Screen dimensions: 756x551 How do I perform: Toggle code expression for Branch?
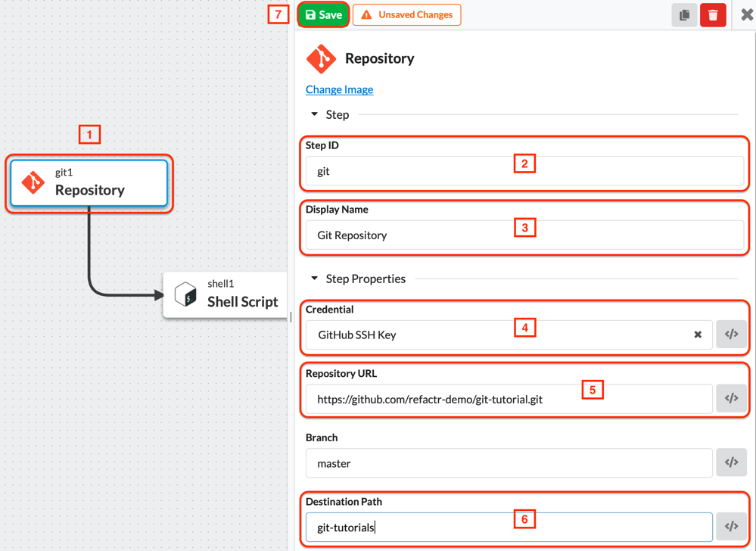(x=731, y=462)
